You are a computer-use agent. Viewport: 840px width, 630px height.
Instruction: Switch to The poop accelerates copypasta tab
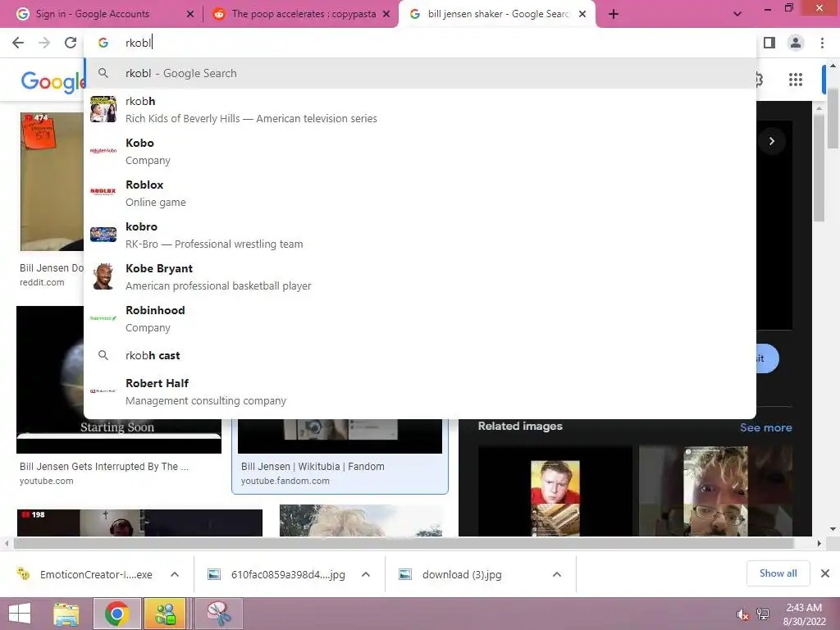pos(301,14)
